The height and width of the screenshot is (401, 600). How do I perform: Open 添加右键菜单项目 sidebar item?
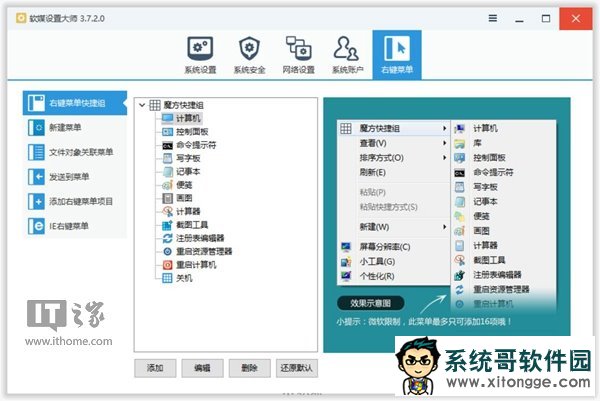tap(78, 201)
